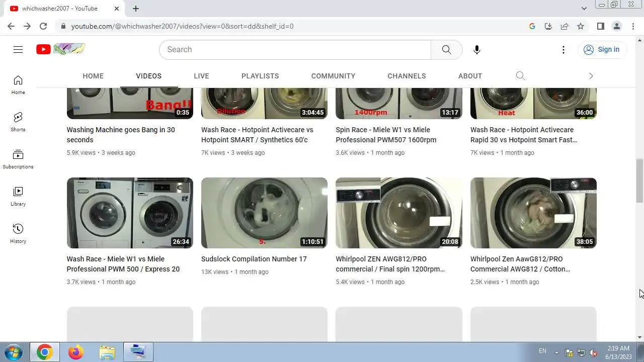Open 'Hotpoint Activecare Rapid 30' video title
The image size is (644, 362).
(524, 135)
